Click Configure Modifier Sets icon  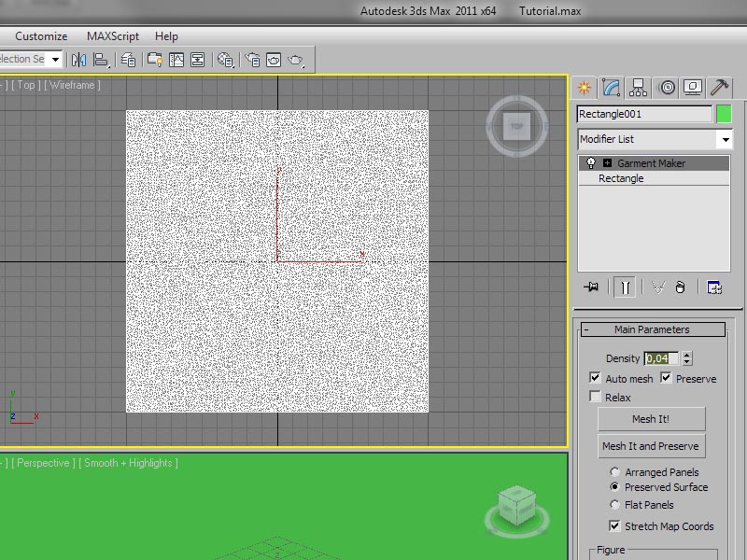(714, 287)
